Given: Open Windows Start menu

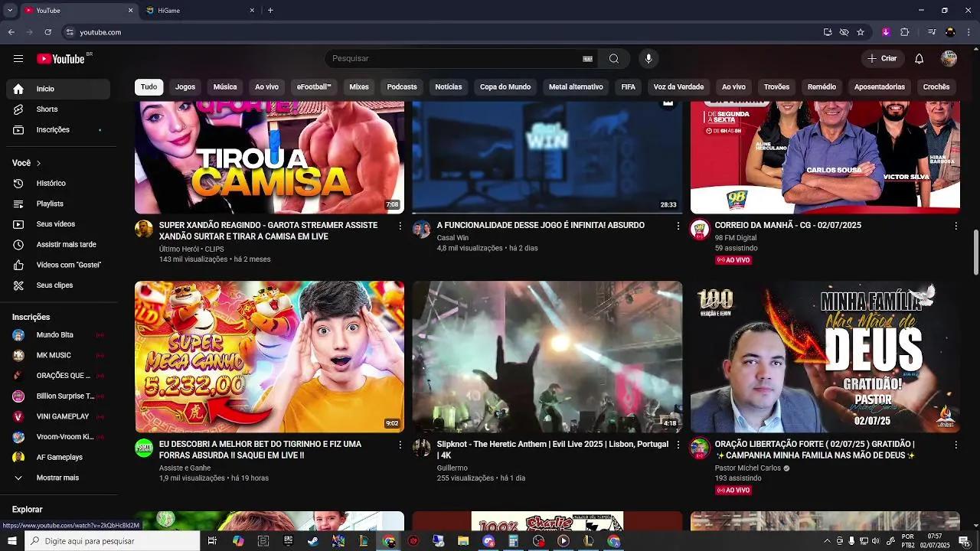Looking at the screenshot, I should pos(12,541).
